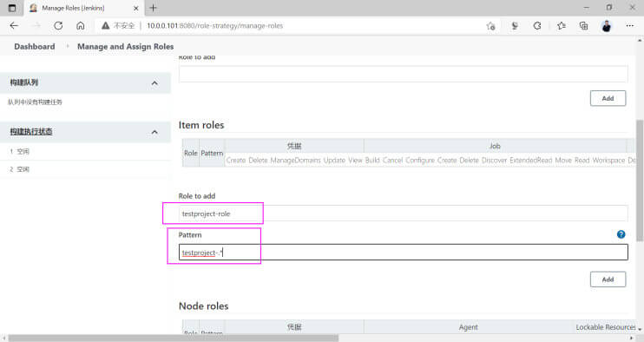The image size is (644, 342).
Task: Focus the item Role to add field
Action: click(x=404, y=214)
